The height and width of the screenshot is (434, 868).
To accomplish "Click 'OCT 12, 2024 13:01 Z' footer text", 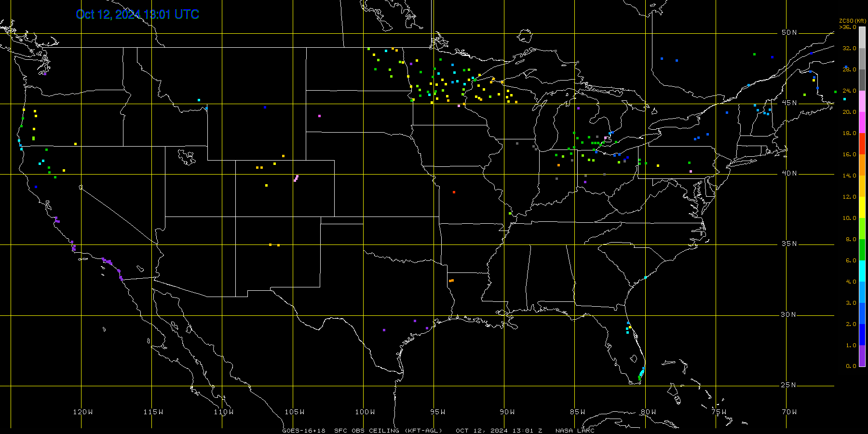I will point(499,431).
